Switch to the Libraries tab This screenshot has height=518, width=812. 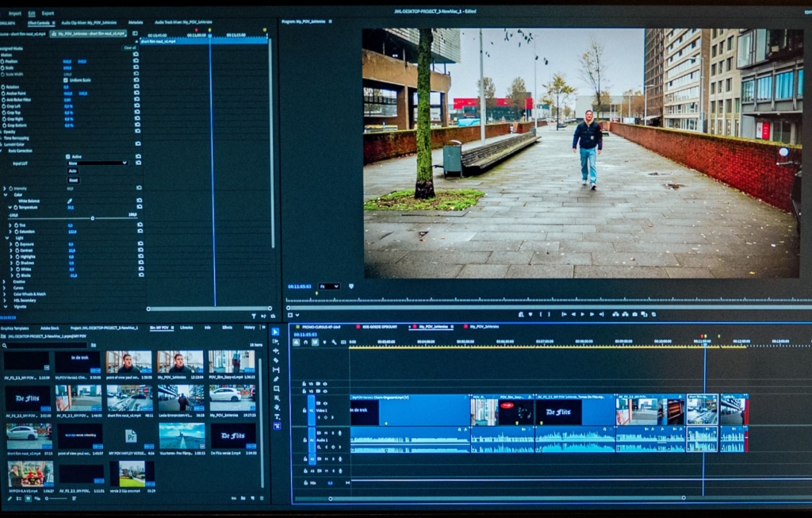[x=186, y=327]
